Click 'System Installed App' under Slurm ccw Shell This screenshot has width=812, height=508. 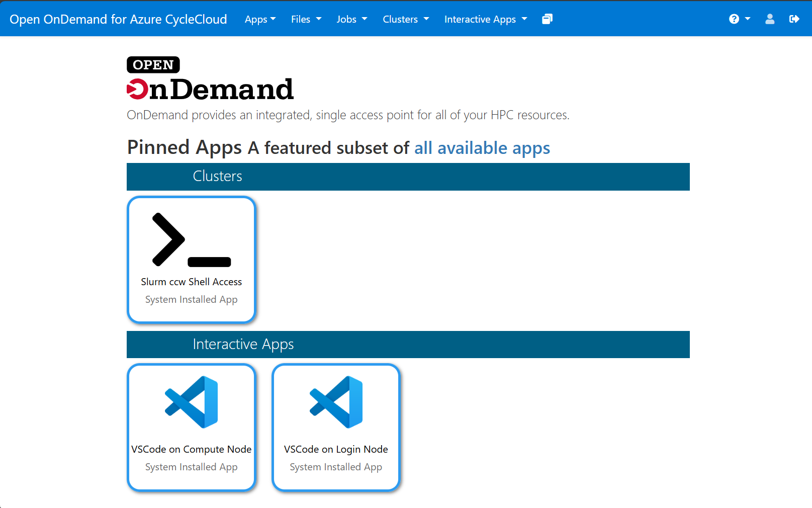click(x=192, y=300)
